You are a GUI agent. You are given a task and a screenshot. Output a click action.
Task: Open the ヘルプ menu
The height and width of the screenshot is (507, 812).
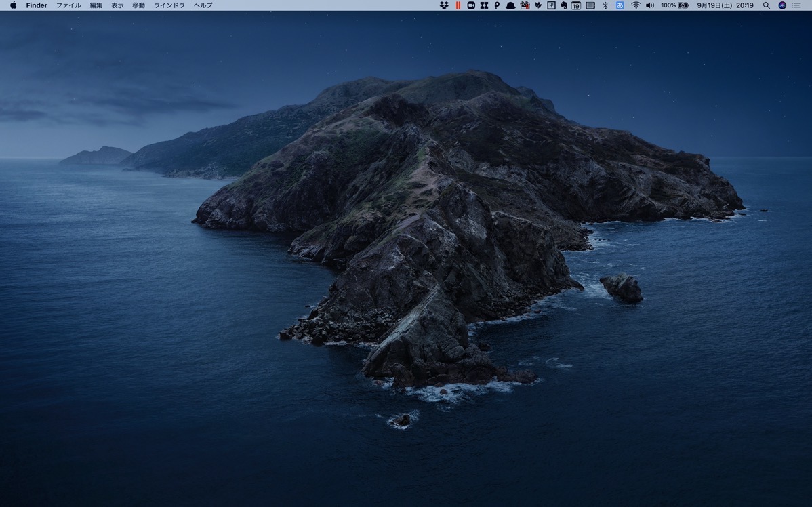(203, 5)
